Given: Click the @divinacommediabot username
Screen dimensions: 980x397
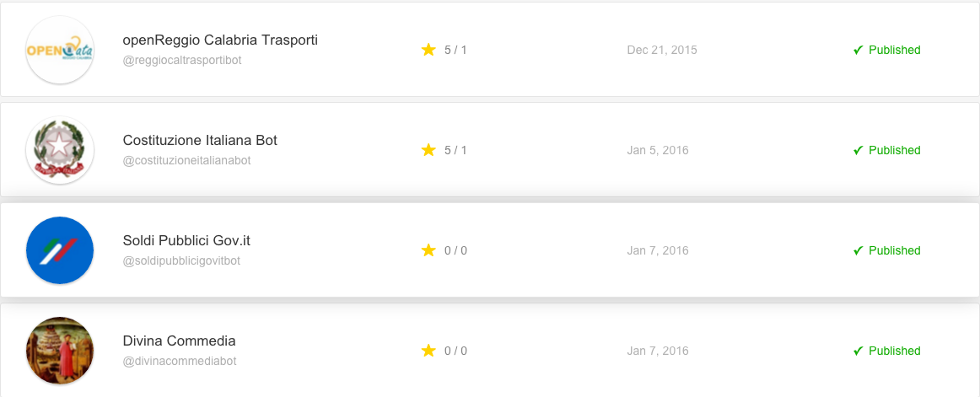Looking at the screenshot, I should [180, 362].
